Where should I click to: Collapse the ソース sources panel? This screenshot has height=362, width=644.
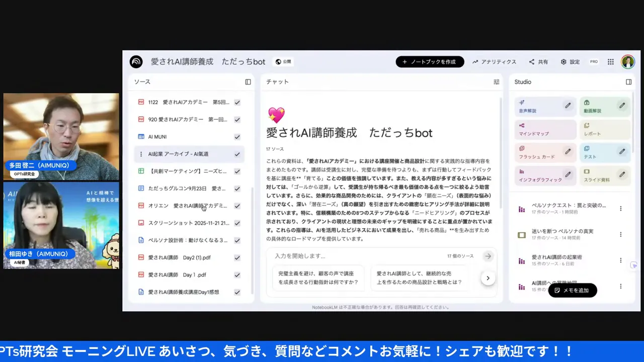[x=248, y=81]
